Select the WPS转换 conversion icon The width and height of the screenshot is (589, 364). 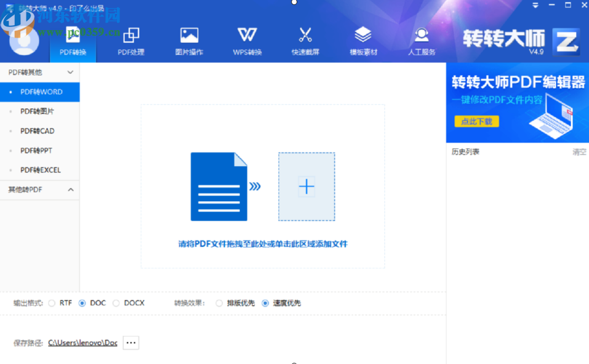[x=246, y=40]
